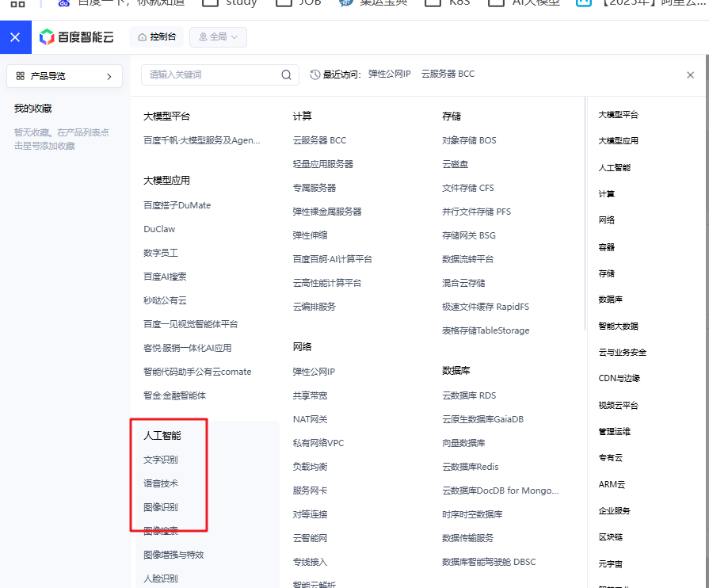The height and width of the screenshot is (588, 709).
Task: Open 智金·金融智能体 product
Action: click(174, 395)
